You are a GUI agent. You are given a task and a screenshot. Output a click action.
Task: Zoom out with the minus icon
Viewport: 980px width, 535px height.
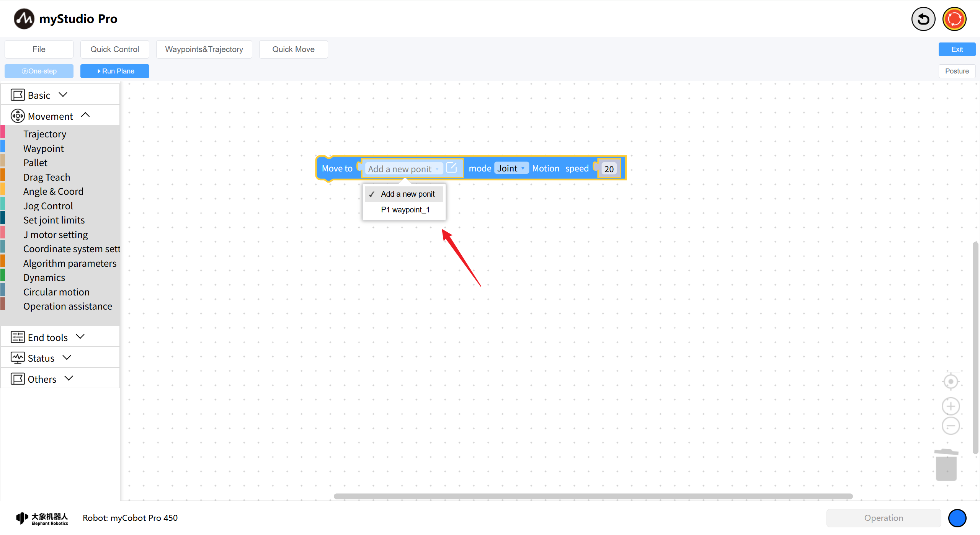[951, 426]
